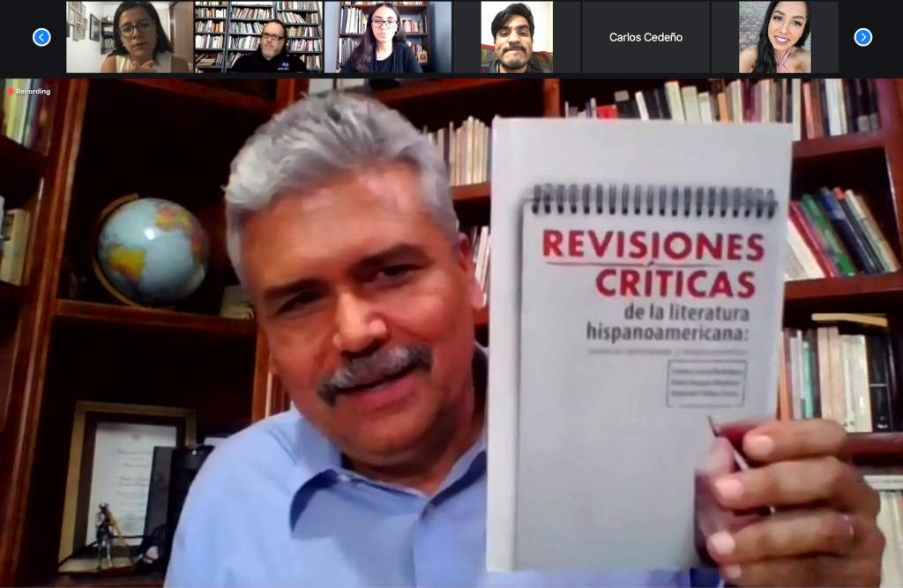The height and width of the screenshot is (588, 903).
Task: Click the globe on the bookshelf
Action: [152, 251]
